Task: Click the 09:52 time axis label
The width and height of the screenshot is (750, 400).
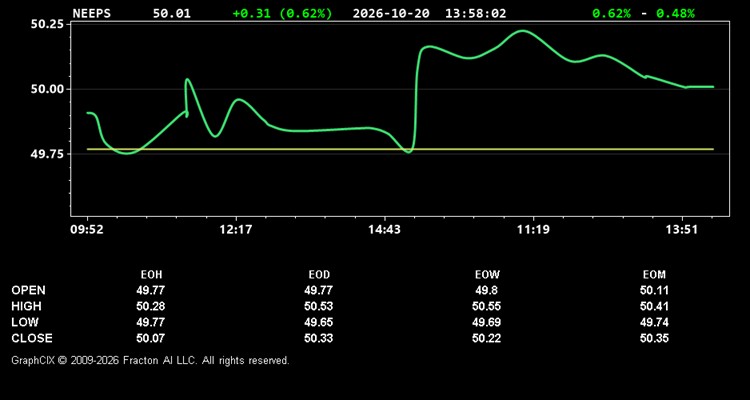Action: pyautogui.click(x=87, y=230)
